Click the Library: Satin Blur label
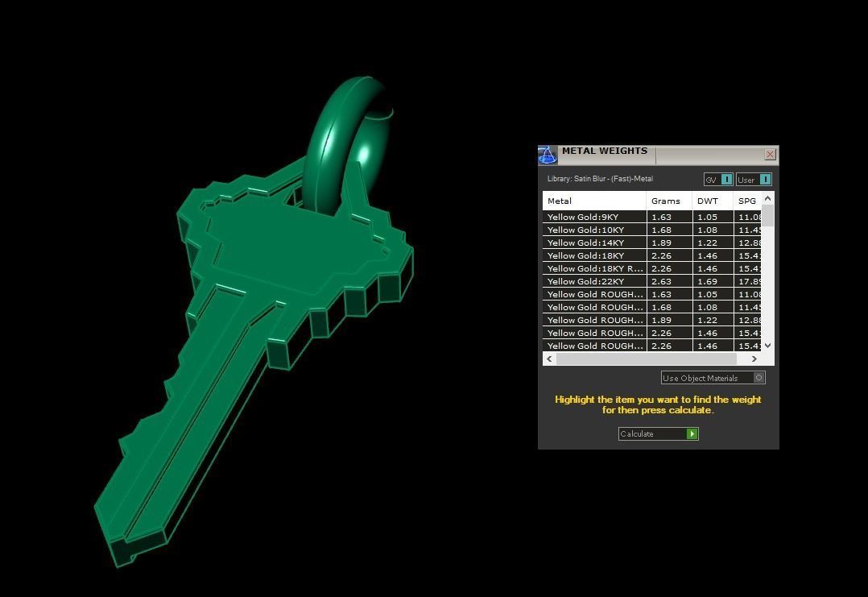 point(600,178)
